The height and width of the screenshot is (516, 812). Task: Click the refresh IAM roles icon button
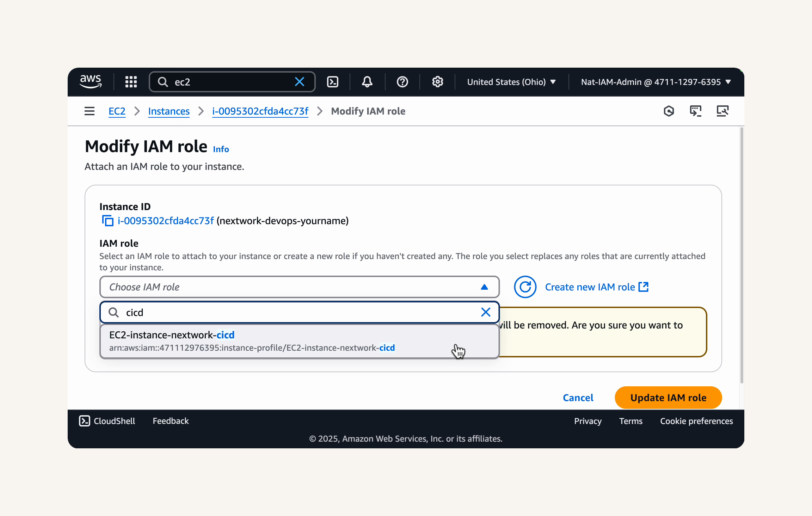(x=525, y=287)
